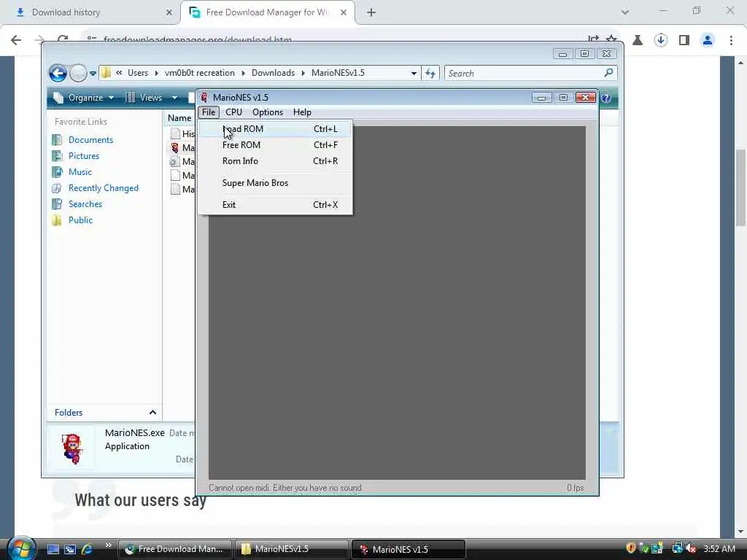Switch to MarioNESv1.5 folder taskbar button

coord(291,549)
